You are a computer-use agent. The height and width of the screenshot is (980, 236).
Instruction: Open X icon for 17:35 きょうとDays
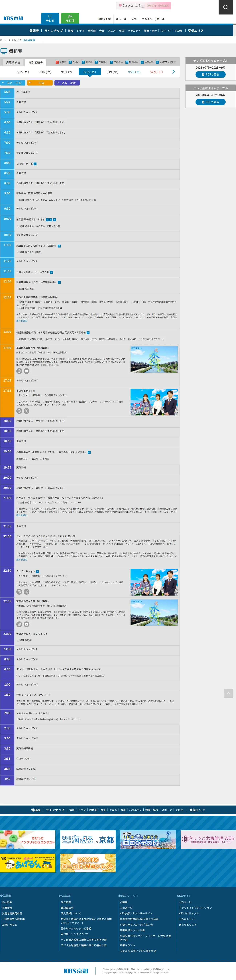(x=26, y=411)
